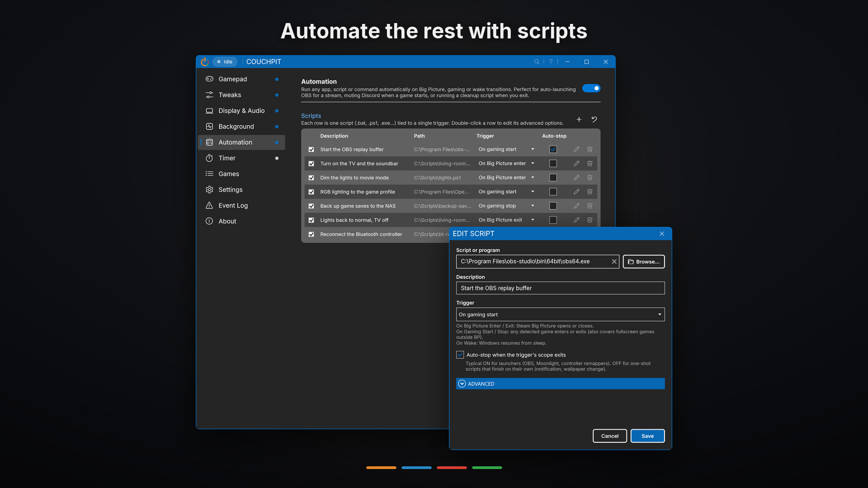Click the reset scripts undo icon
Viewport: 868px width, 488px height.
[594, 119]
